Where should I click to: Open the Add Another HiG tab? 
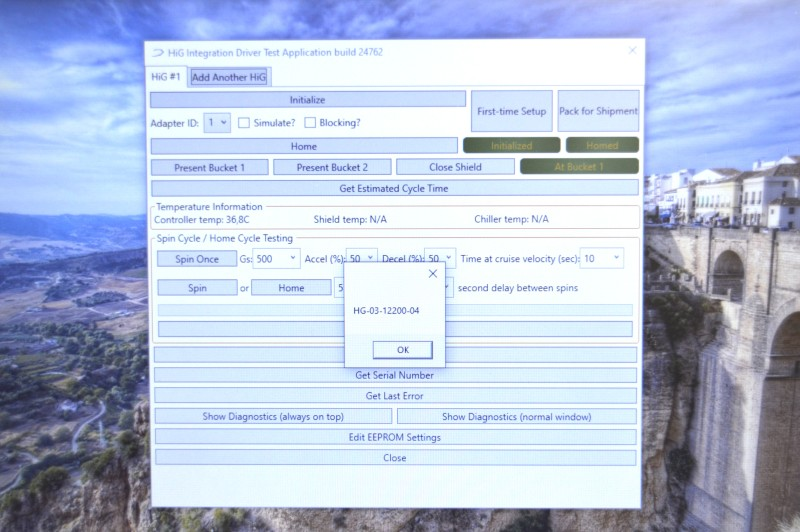[229, 77]
